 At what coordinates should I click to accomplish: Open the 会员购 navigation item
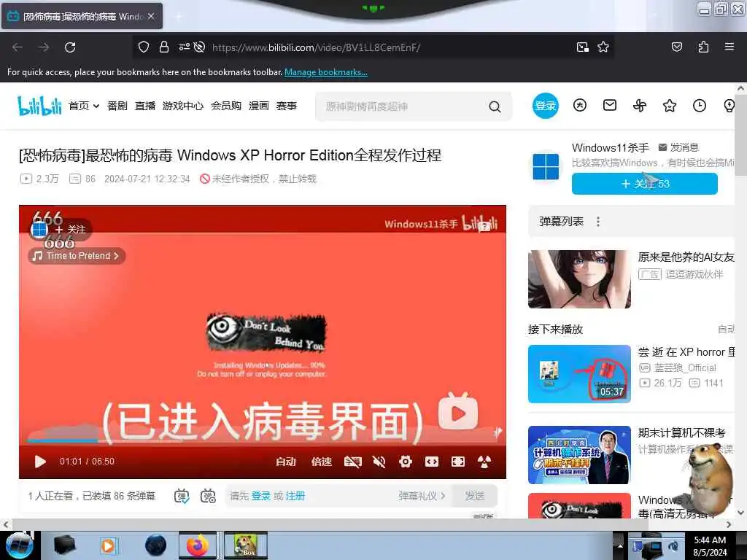coord(226,106)
